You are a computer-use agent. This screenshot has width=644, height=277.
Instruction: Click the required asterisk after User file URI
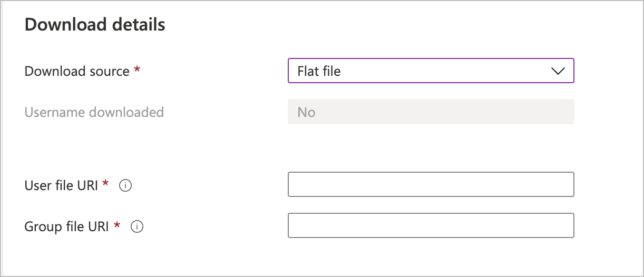click(x=106, y=184)
